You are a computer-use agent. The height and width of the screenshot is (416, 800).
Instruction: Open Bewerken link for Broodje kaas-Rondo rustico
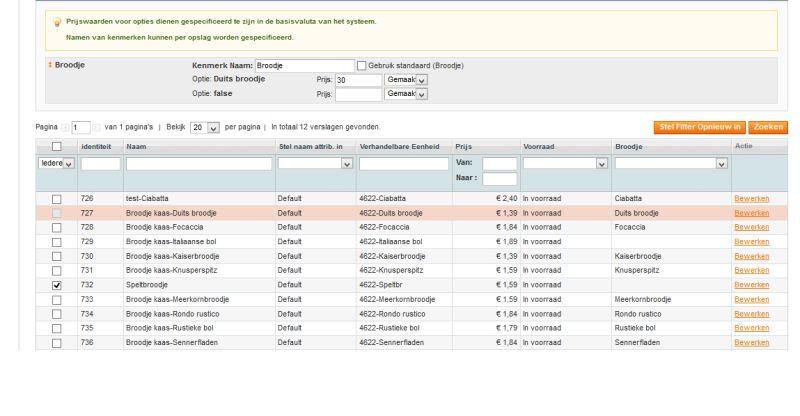752,314
